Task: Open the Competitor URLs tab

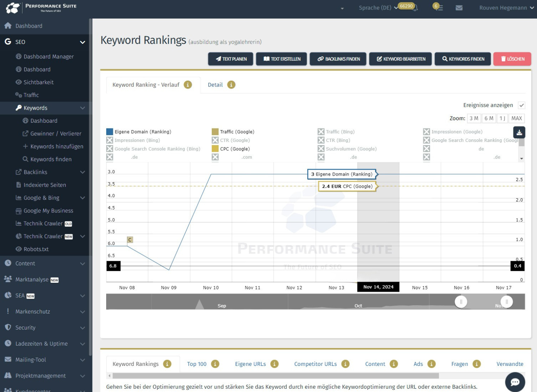Action: pos(315,364)
